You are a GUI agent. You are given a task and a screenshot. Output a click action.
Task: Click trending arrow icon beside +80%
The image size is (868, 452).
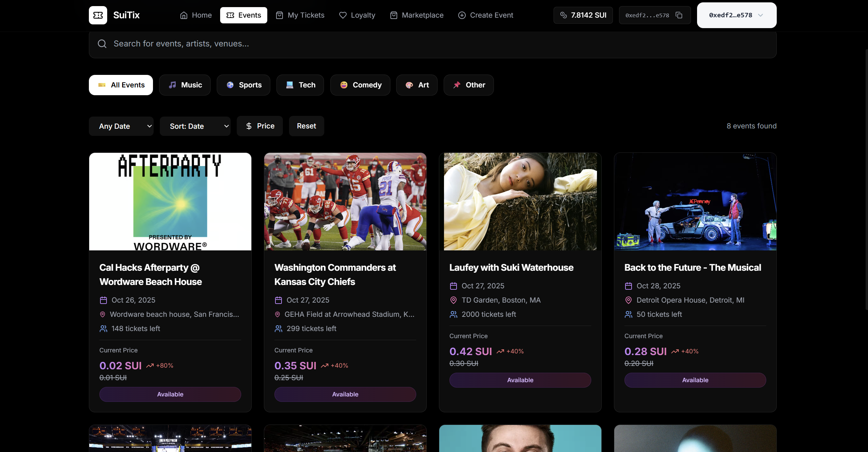(150, 366)
